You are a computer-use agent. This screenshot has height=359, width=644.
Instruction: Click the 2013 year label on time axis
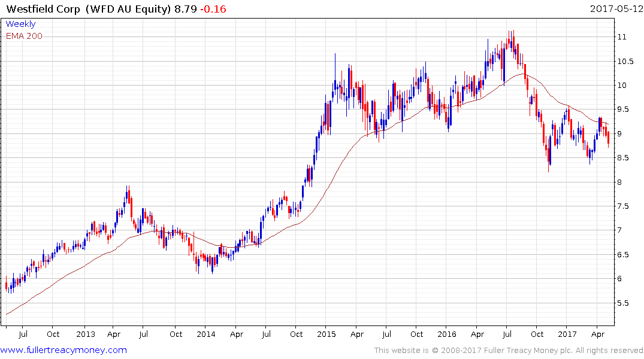pyautogui.click(x=86, y=334)
